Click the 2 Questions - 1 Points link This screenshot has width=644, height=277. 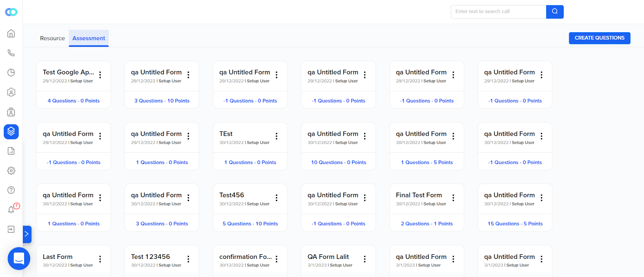click(427, 224)
